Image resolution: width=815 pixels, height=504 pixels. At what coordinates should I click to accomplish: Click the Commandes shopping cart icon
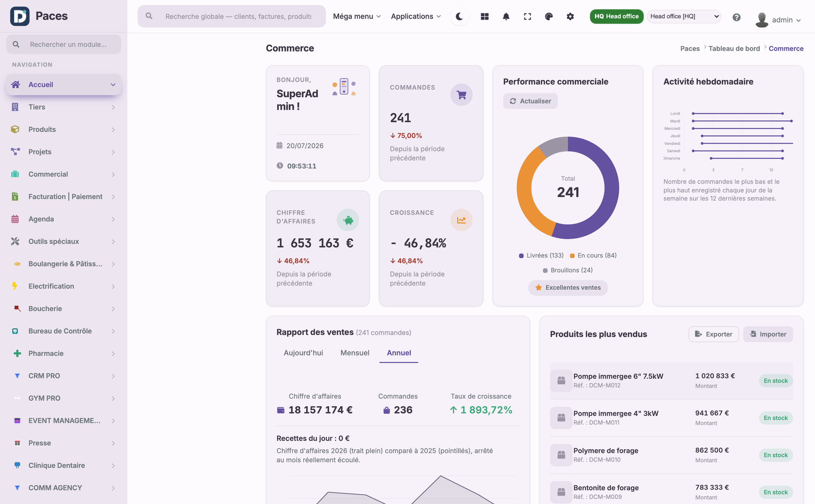[461, 95]
